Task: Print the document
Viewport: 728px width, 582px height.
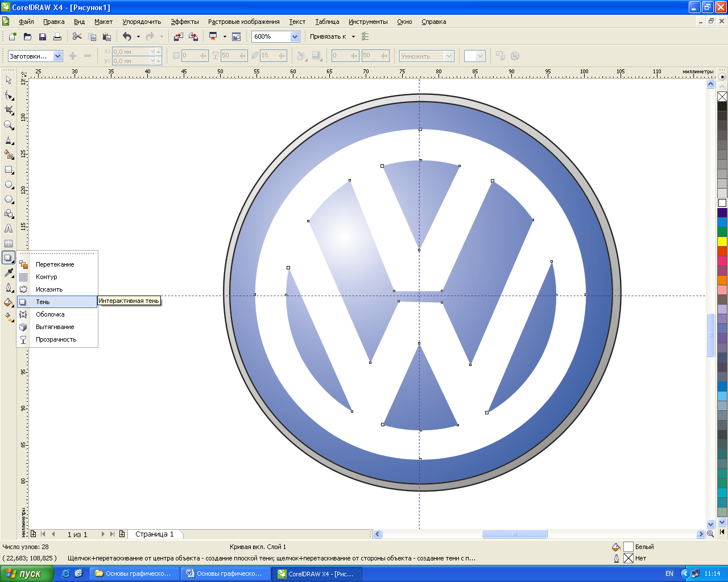Action: 57,36
